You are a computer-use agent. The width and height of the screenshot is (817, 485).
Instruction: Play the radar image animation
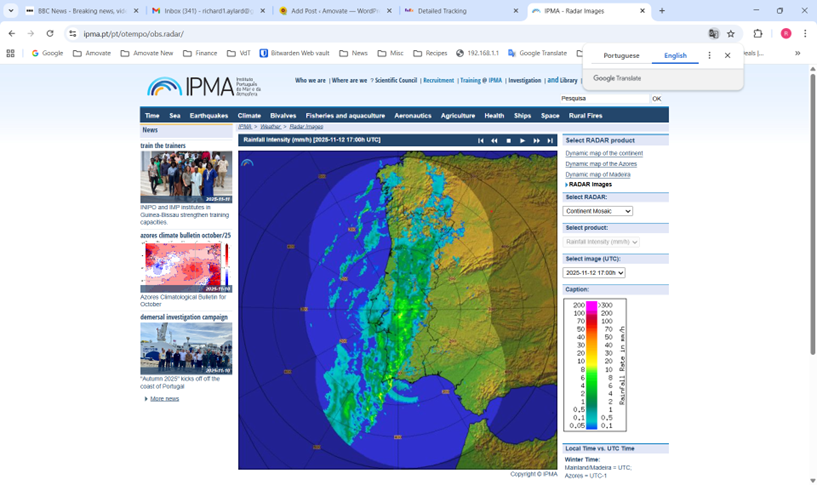(522, 141)
